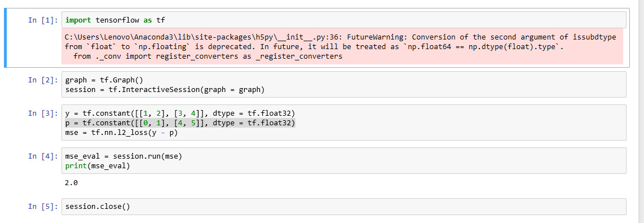This screenshot has height=223, width=644.
Task: Click the highlighted p = tf.constant line
Action: [180, 123]
